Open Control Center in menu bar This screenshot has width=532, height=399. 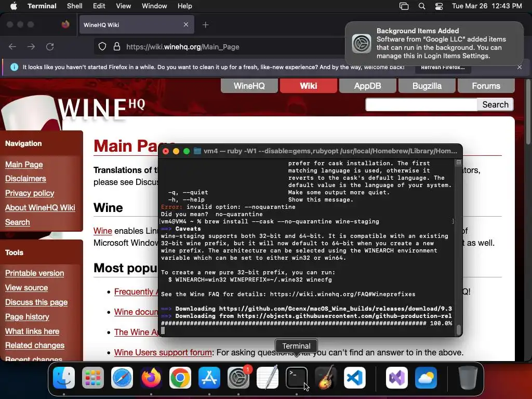coord(438,6)
